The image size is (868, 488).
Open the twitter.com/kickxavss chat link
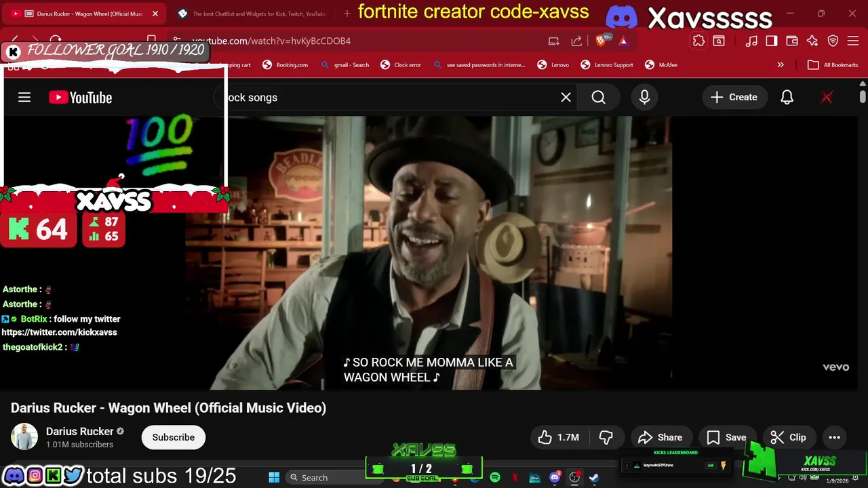[59, 333]
